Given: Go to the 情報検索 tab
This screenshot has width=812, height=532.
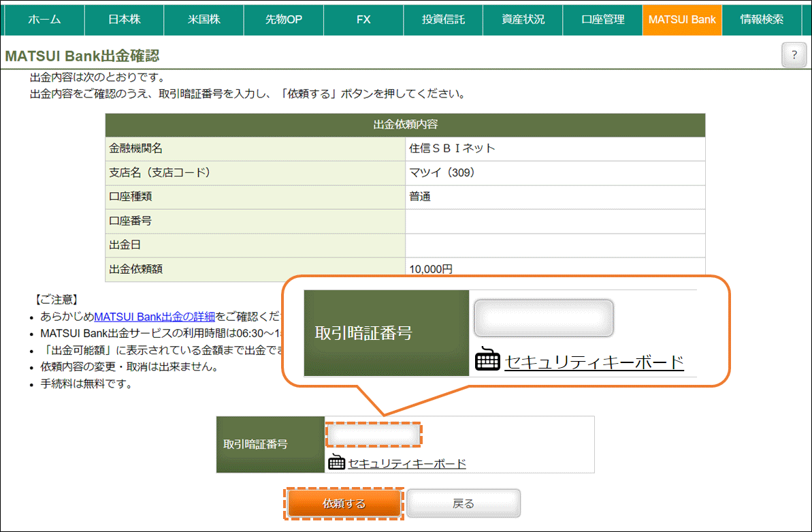Looking at the screenshot, I should 762,20.
